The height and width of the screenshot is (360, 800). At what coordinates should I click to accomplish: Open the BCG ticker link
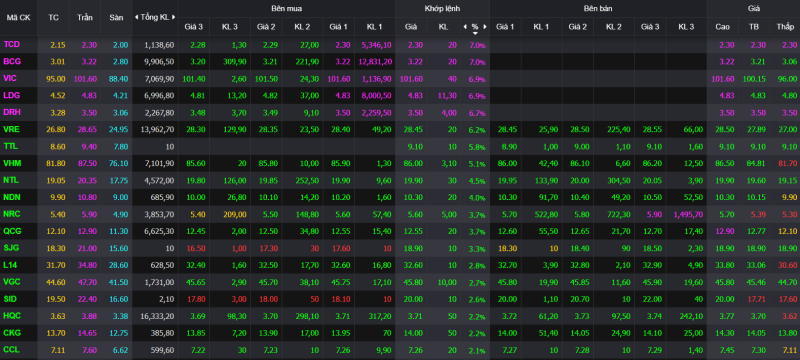click(11, 62)
